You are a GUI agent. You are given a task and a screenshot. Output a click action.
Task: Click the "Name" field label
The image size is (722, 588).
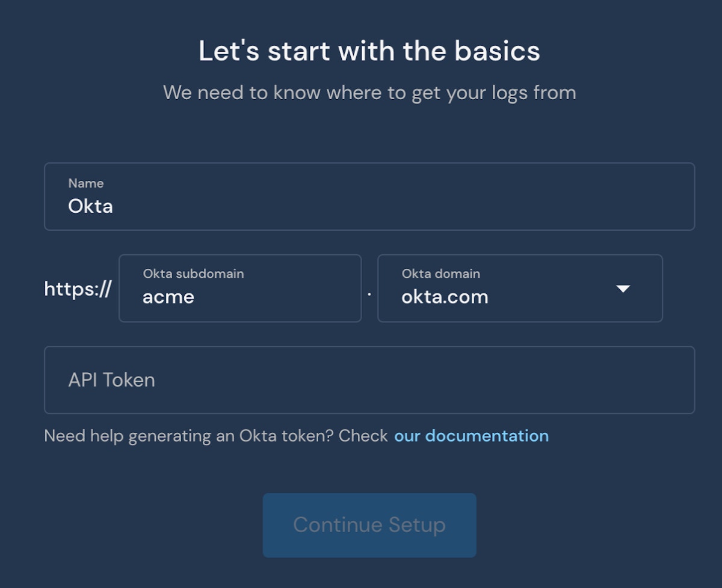click(86, 183)
